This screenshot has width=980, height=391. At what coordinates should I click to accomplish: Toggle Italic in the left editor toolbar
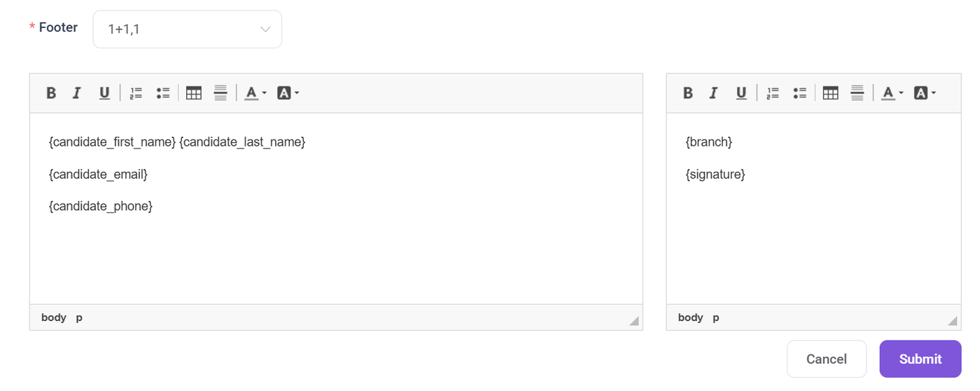click(77, 93)
